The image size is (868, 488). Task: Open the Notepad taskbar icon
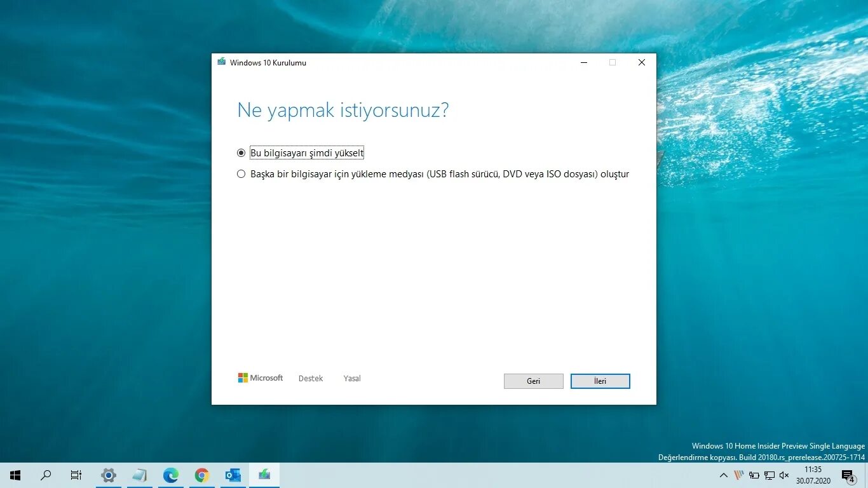coord(140,475)
